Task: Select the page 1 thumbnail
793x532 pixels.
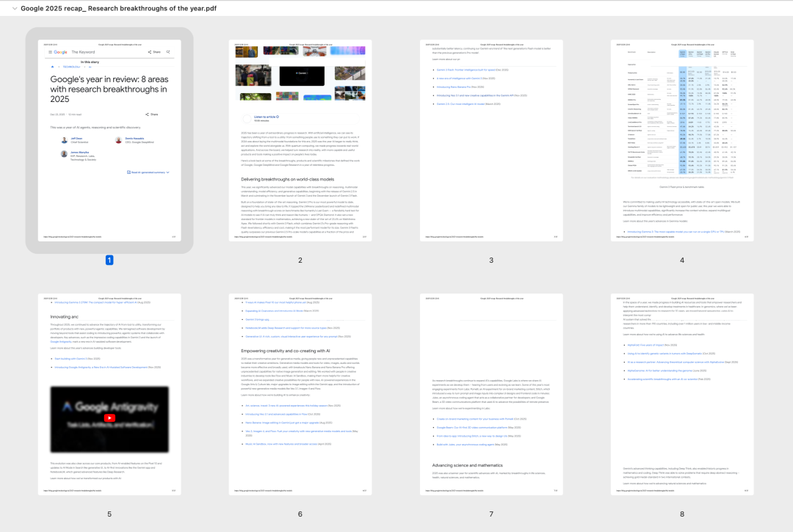Action: point(109,140)
